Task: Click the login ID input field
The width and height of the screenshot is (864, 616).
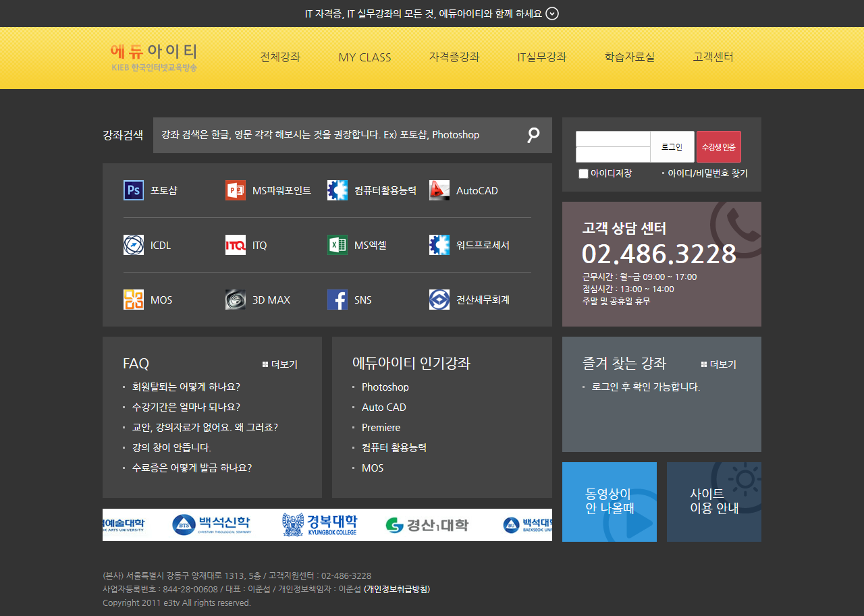Action: click(x=613, y=139)
